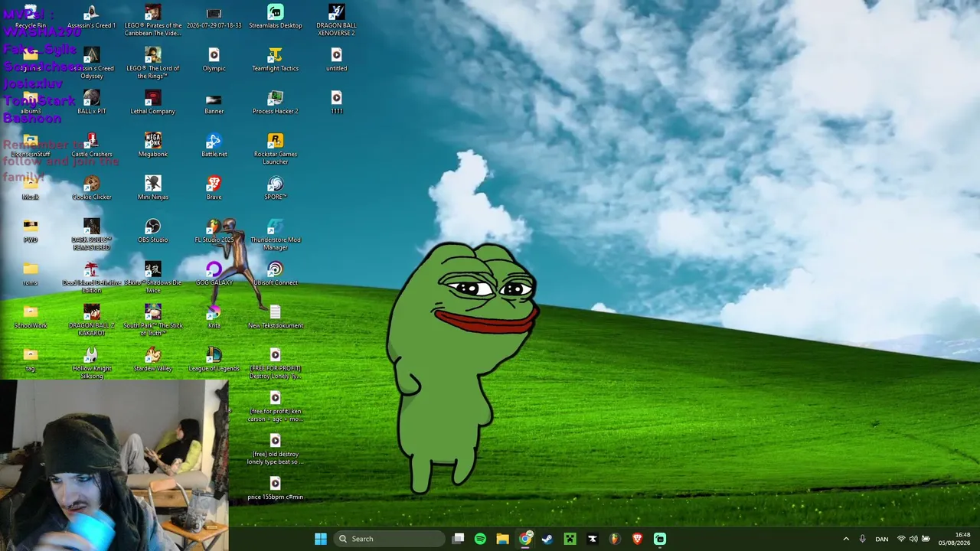980x551 pixels.
Task: Click the speaker volume icon in the tray
Action: (x=913, y=539)
